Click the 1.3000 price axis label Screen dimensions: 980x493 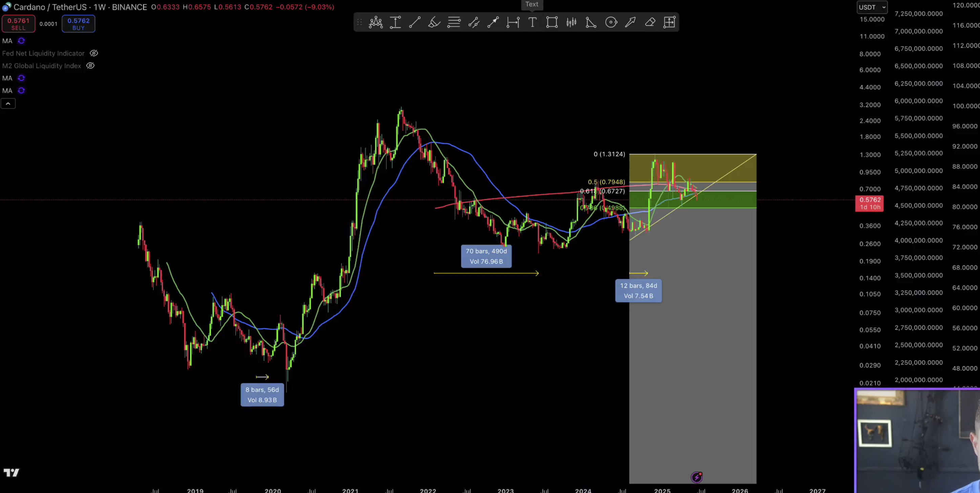coord(870,155)
